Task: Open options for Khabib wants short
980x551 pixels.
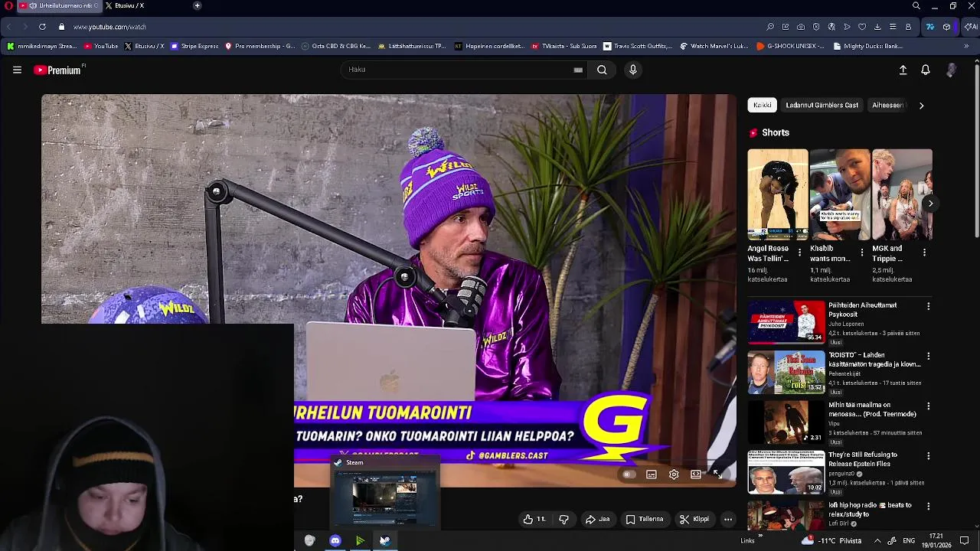Action: 862,252
